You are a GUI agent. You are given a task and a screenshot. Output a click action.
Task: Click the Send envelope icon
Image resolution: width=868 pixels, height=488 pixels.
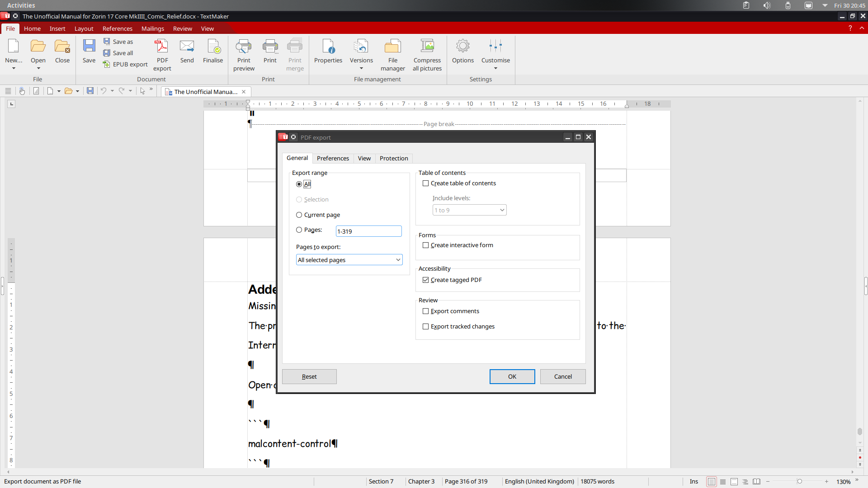(x=187, y=47)
